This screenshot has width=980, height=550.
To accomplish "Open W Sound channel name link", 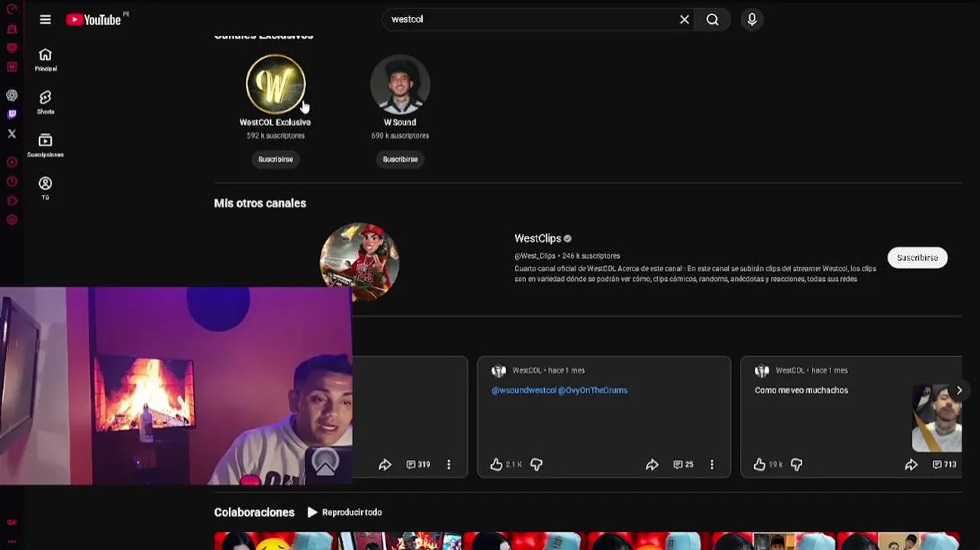I will 400,122.
